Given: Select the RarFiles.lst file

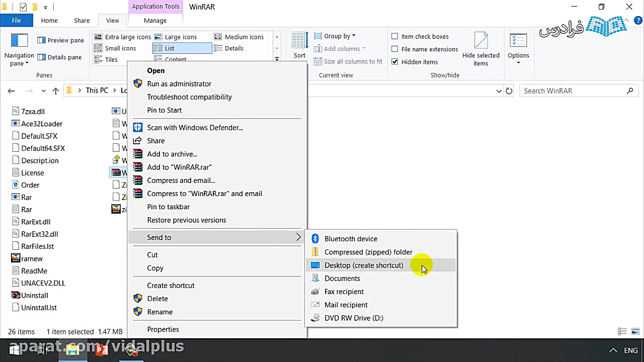Looking at the screenshot, I should click(33, 246).
